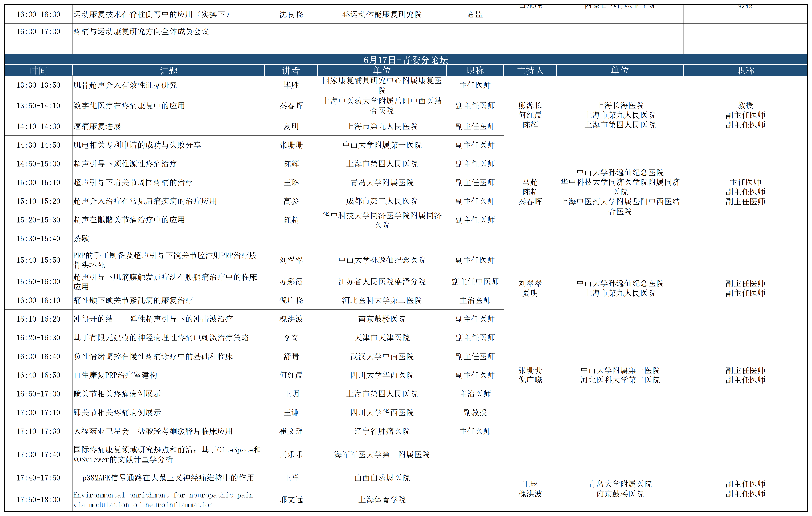
Task: Click speaker cell 秦春晖 at 13:50
Action: pyautogui.click(x=291, y=105)
